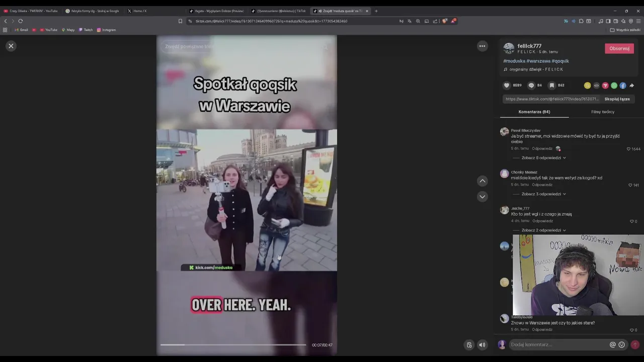Switch to Filmy twórcy tab
The height and width of the screenshot is (362, 644).
(x=603, y=112)
